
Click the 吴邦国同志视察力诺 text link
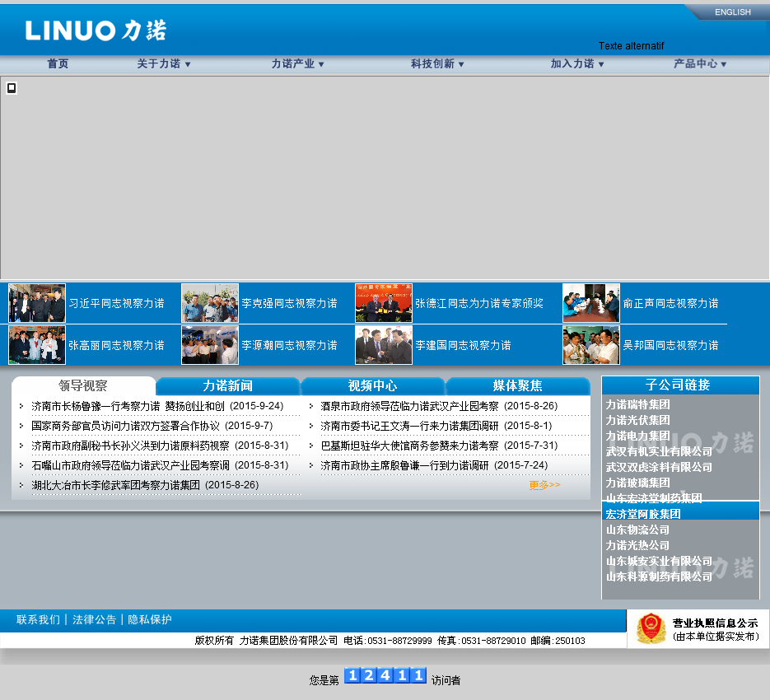[x=670, y=345]
